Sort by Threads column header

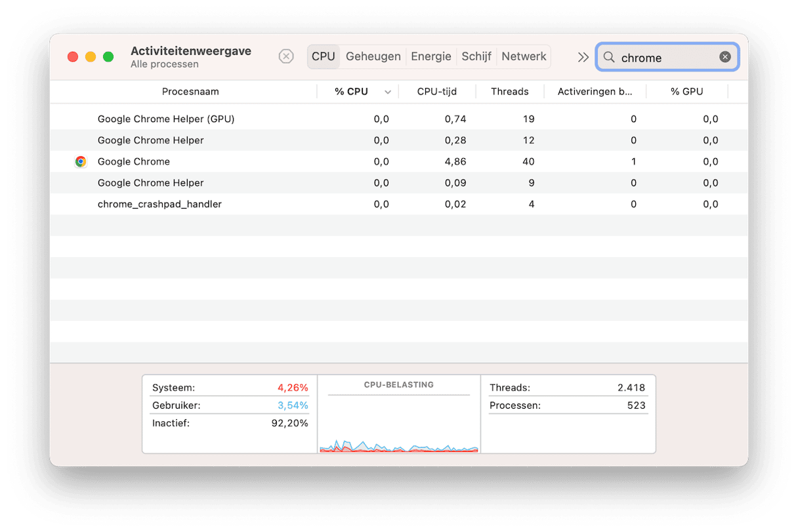click(510, 92)
